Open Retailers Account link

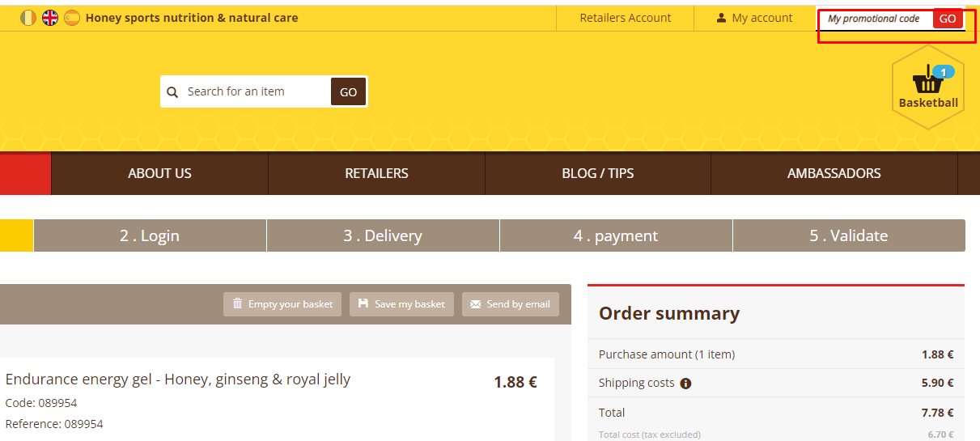(625, 18)
